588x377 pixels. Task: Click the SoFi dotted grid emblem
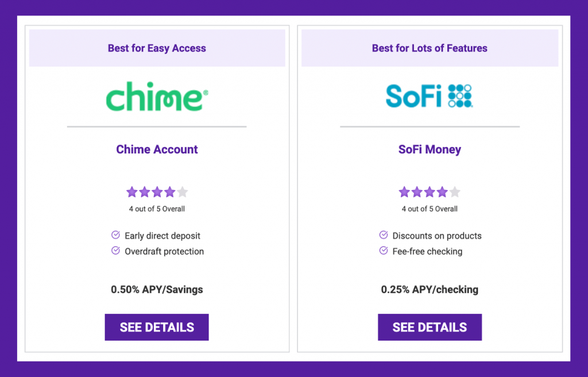[460, 96]
